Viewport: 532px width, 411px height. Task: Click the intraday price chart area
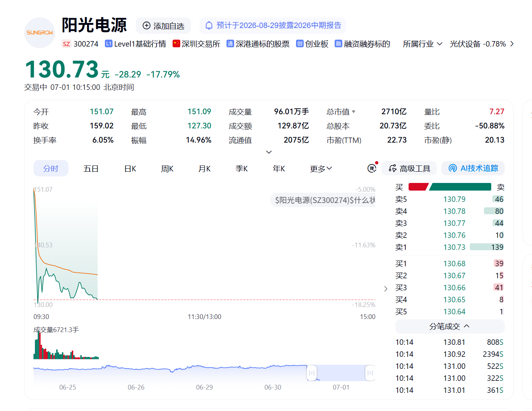coord(204,247)
